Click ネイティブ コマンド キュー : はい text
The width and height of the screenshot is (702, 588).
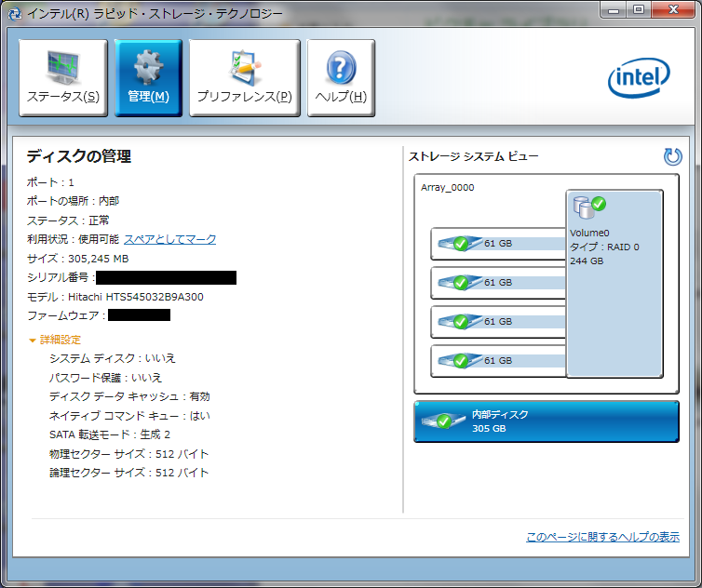click(x=129, y=416)
